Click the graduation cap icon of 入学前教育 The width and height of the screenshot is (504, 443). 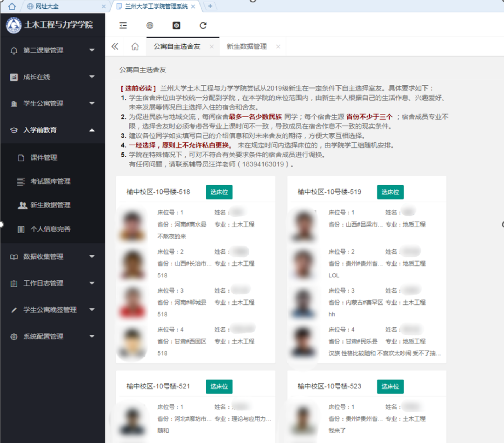click(x=14, y=130)
